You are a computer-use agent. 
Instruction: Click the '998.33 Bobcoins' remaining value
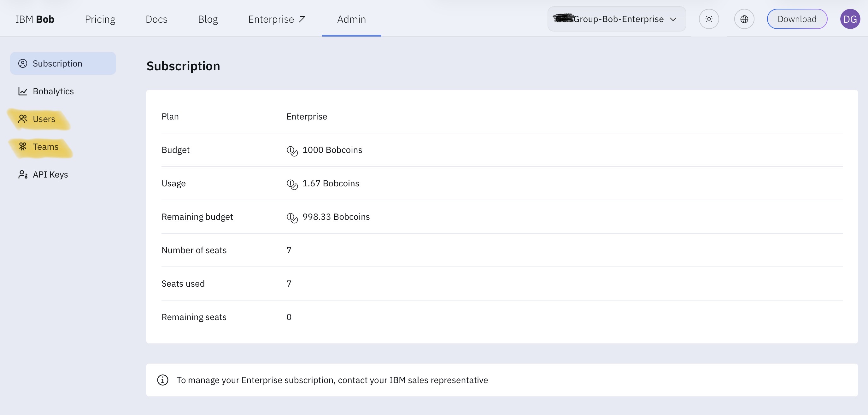(336, 217)
